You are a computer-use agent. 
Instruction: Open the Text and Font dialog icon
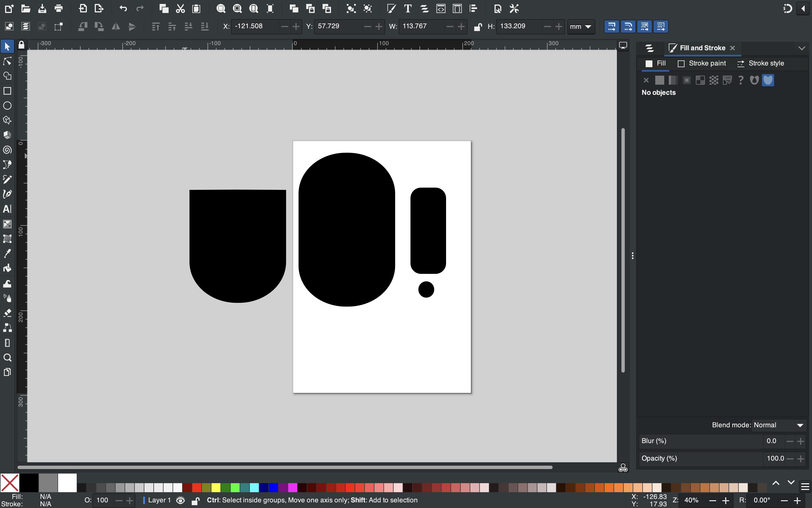coord(408,9)
